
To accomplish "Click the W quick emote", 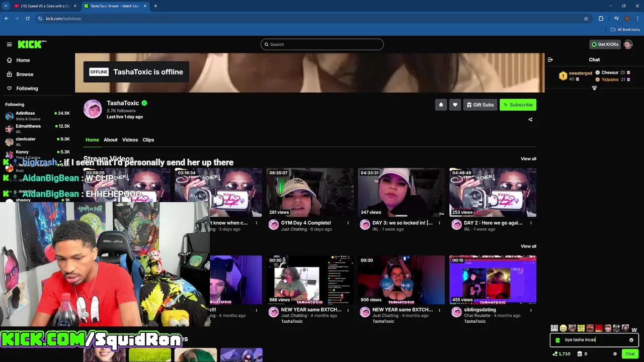I will [x=634, y=329].
